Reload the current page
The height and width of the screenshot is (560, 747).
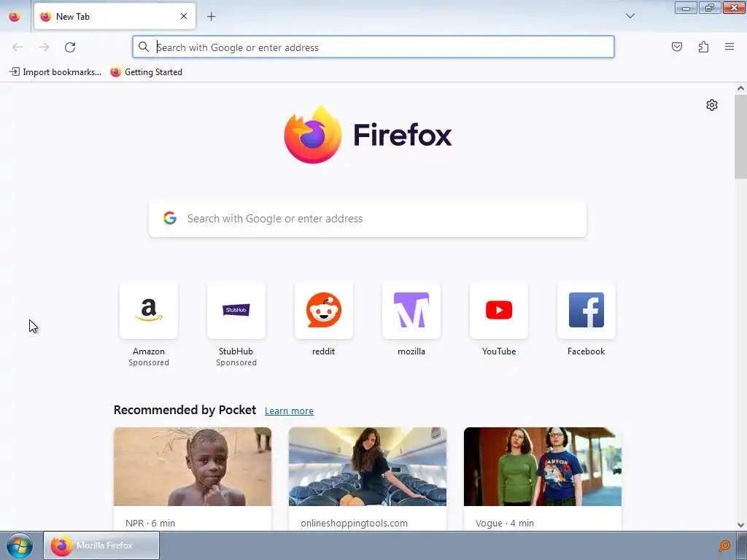pyautogui.click(x=70, y=47)
